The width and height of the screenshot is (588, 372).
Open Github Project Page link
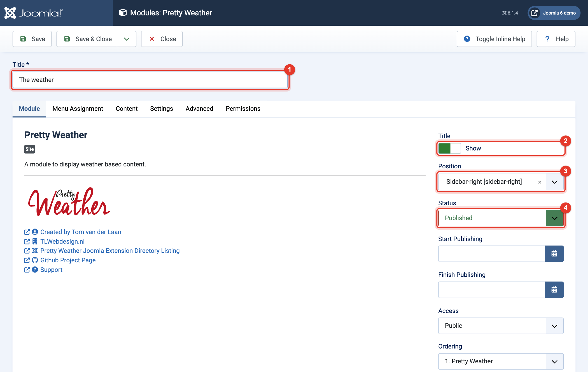(x=68, y=260)
